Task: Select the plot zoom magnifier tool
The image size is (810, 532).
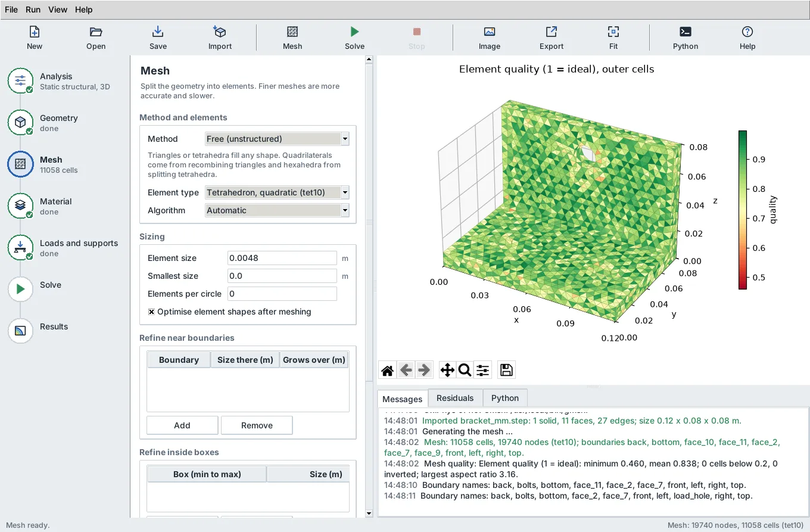Action: point(465,370)
